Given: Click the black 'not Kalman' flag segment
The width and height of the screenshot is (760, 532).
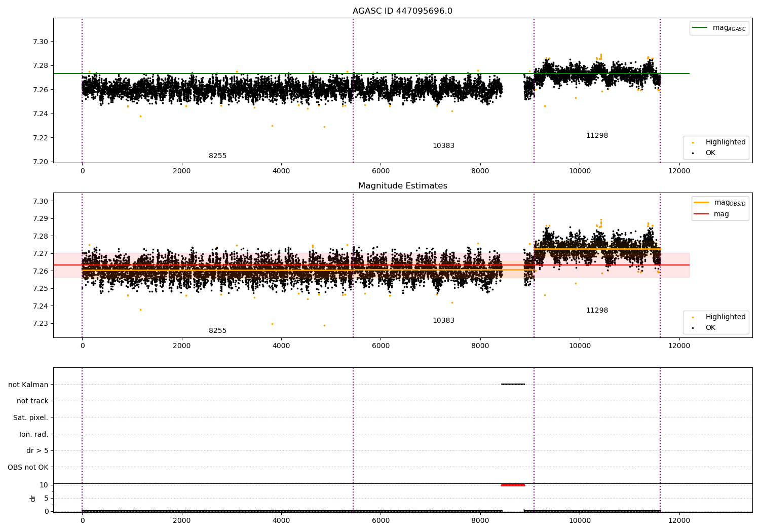Looking at the screenshot, I should point(513,384).
